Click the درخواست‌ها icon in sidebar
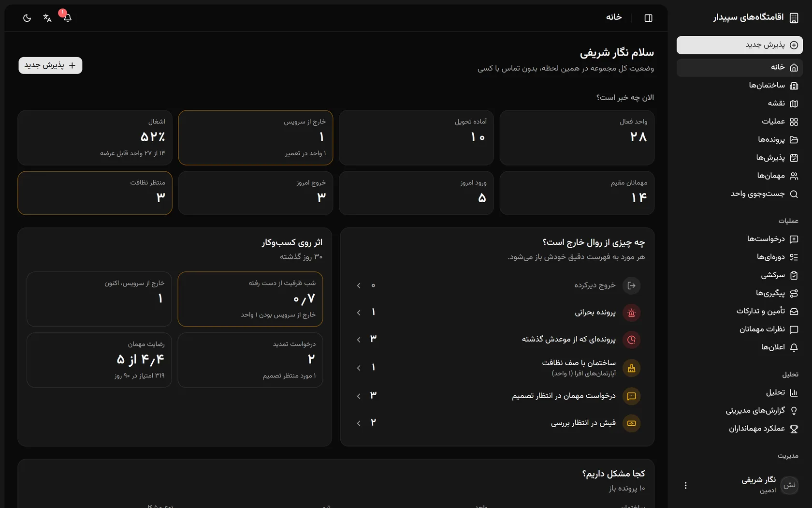The width and height of the screenshot is (812, 508). click(x=794, y=239)
